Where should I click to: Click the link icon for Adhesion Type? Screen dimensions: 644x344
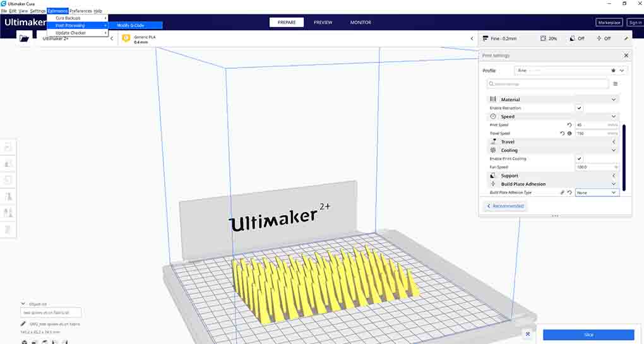point(563,193)
